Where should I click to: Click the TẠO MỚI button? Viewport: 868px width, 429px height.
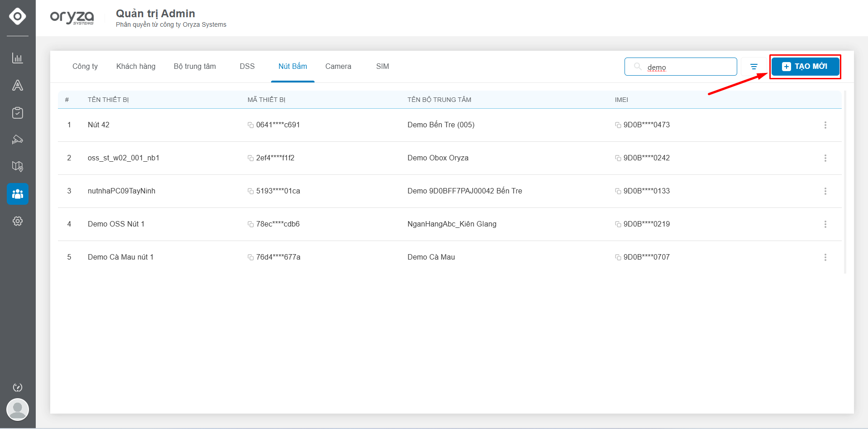click(x=806, y=67)
